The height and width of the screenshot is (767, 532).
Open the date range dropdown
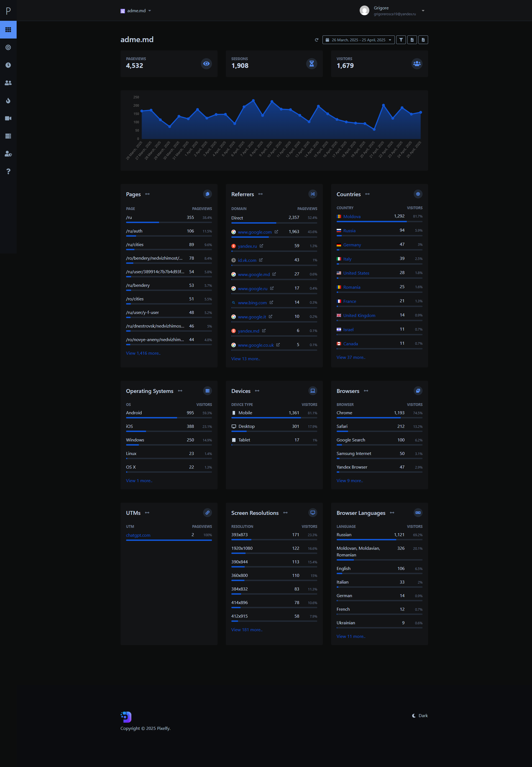(x=358, y=40)
